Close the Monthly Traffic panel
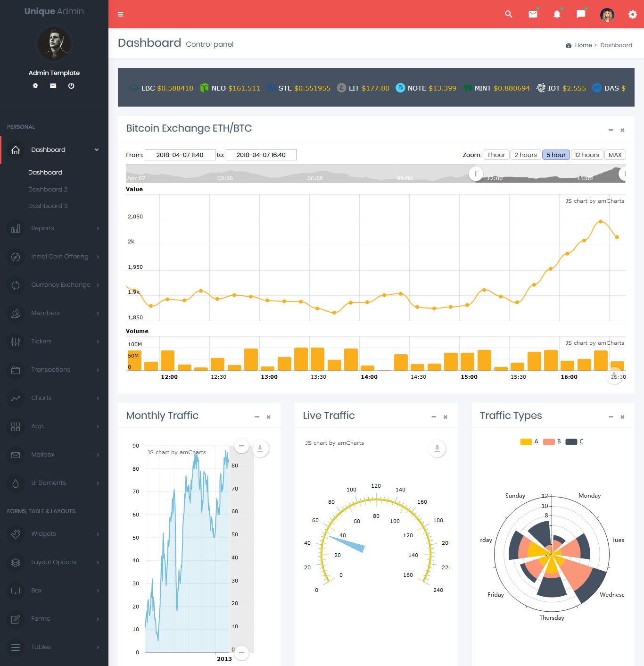 pyautogui.click(x=268, y=417)
